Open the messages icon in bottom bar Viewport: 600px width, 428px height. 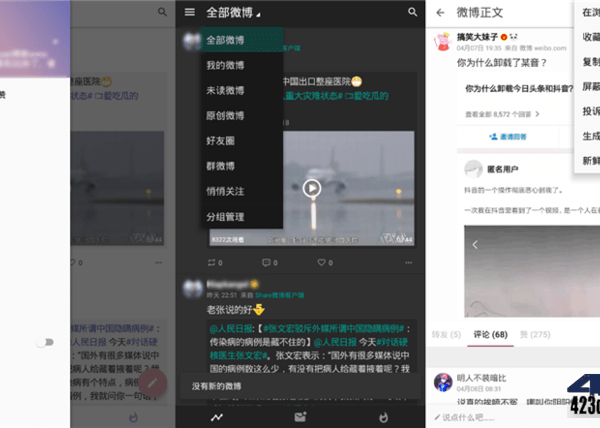(x=300, y=416)
